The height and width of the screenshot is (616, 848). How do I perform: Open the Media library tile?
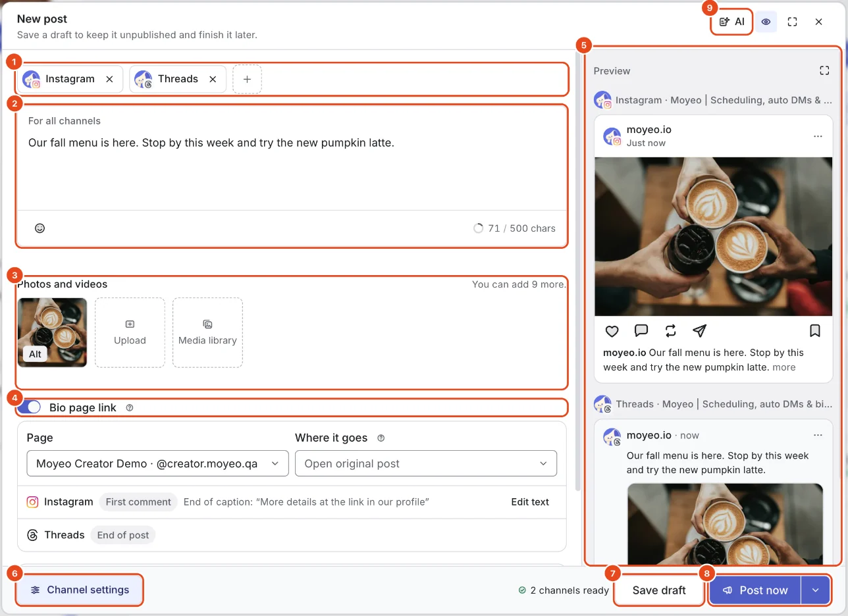207,332
